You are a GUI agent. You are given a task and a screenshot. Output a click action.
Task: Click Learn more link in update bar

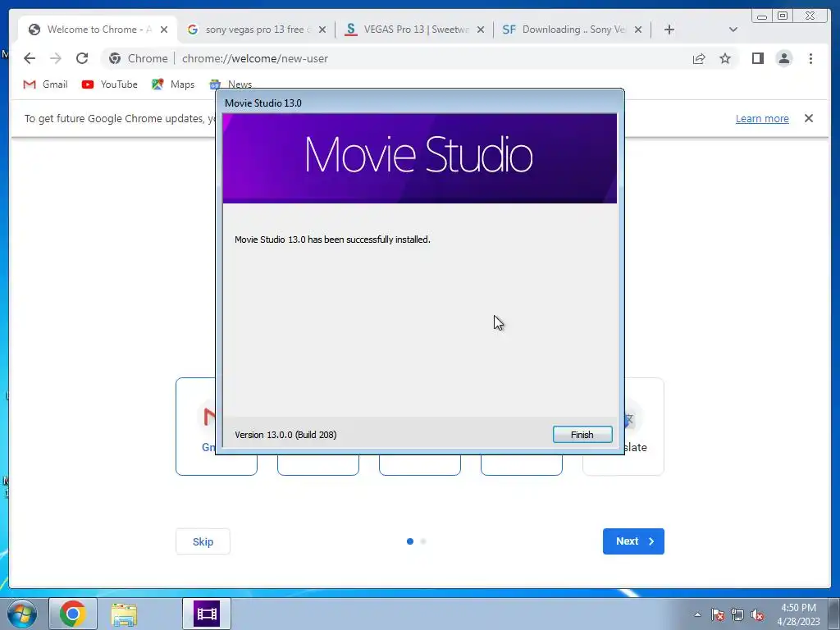click(x=762, y=118)
